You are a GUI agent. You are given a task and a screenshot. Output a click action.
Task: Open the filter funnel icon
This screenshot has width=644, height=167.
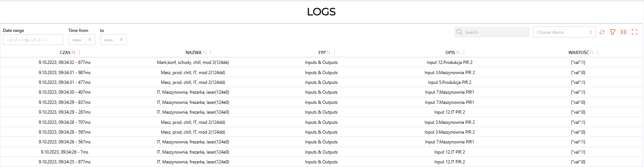613,32
